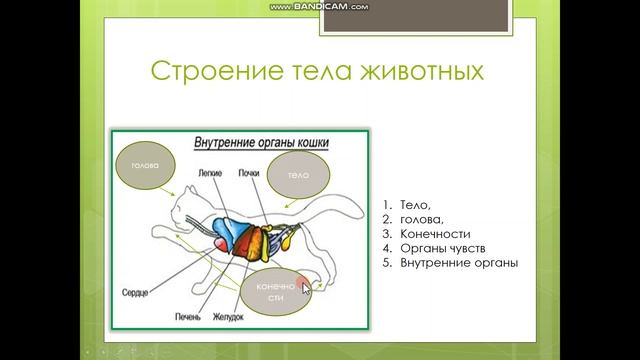
Task: Click the next slide arrow in slideshow controls
Action: pyautogui.click(x=103, y=351)
